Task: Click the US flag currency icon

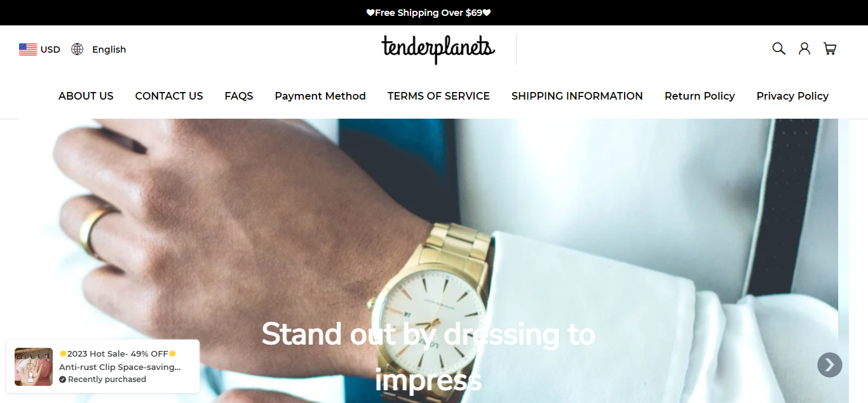Action: (28, 50)
